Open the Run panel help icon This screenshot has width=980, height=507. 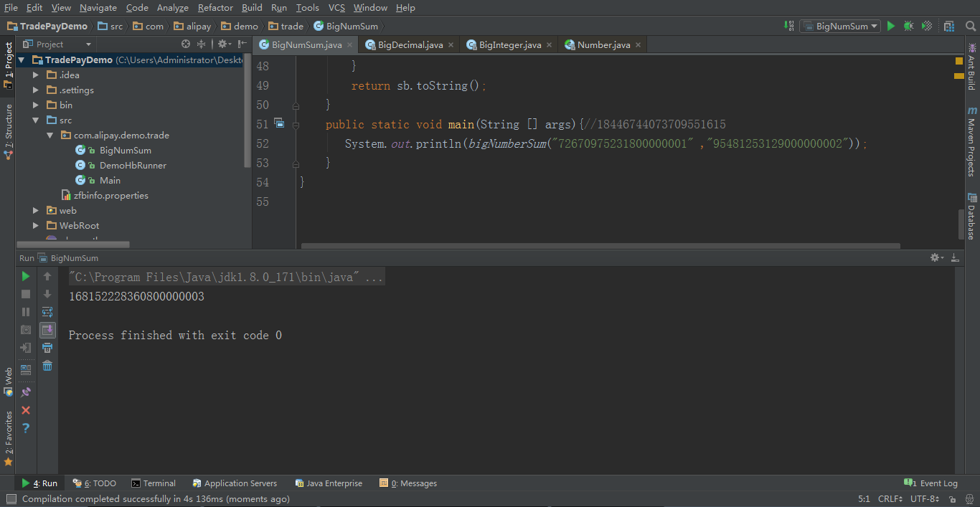(26, 428)
